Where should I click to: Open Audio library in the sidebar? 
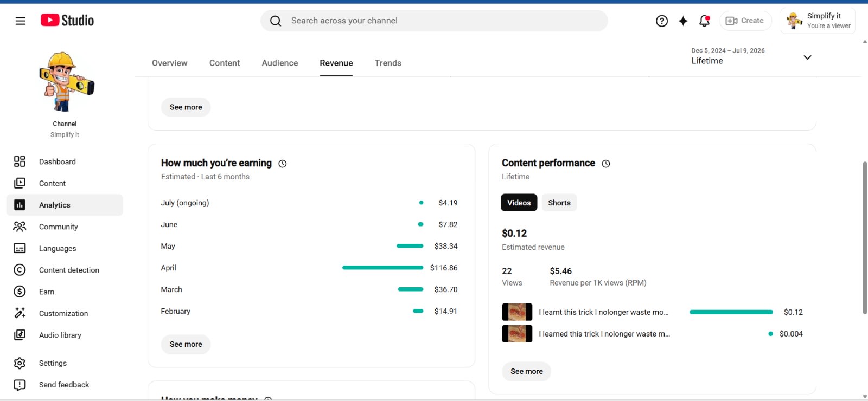65,335
